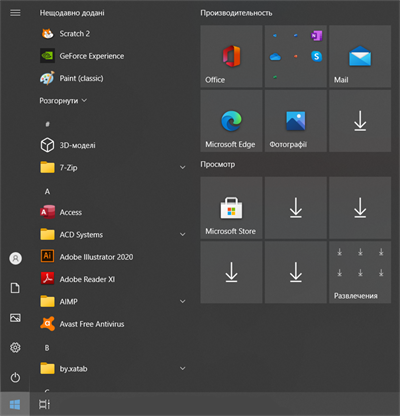400x416 pixels.
Task: Click the Windows Start button
Action: point(15,404)
